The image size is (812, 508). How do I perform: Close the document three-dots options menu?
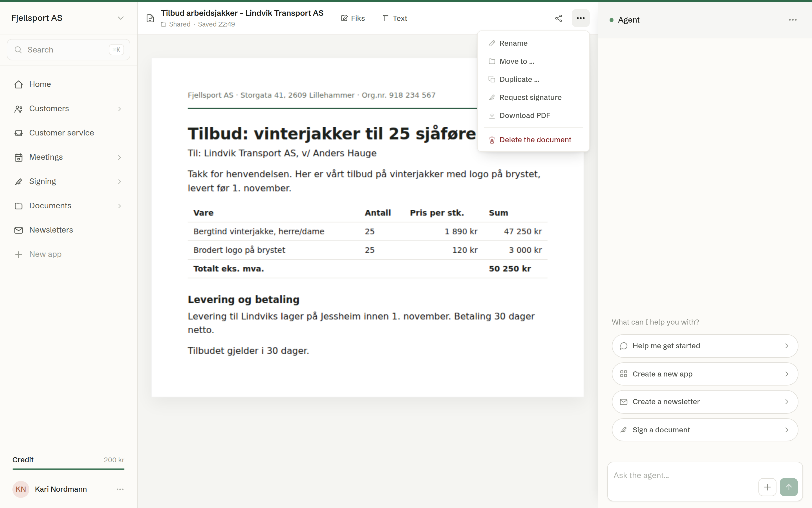(581, 18)
